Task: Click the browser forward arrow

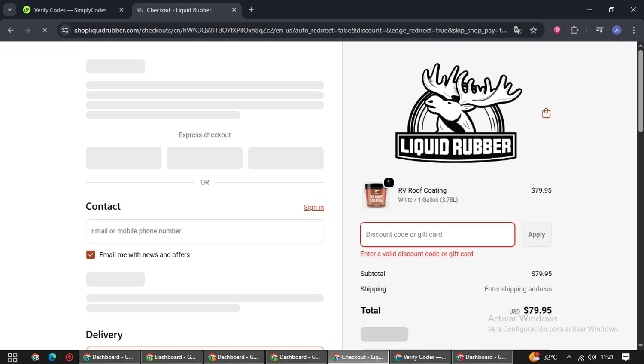Action: coord(27,30)
